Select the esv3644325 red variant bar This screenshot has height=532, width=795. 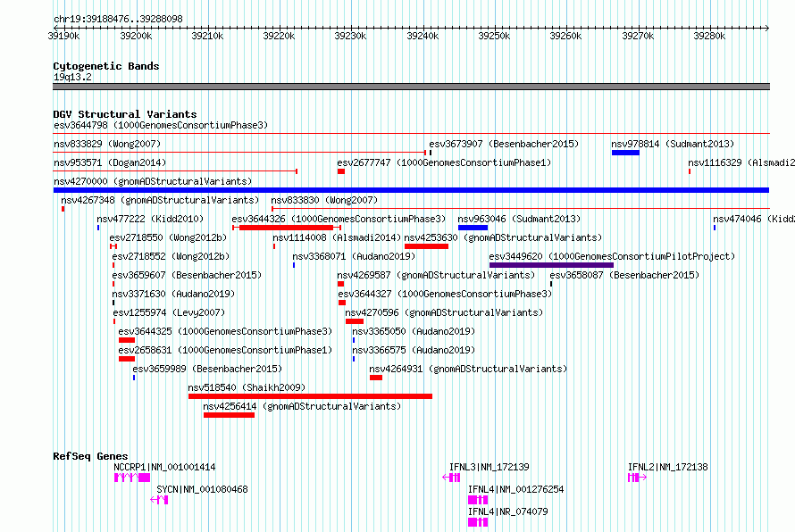click(x=127, y=340)
